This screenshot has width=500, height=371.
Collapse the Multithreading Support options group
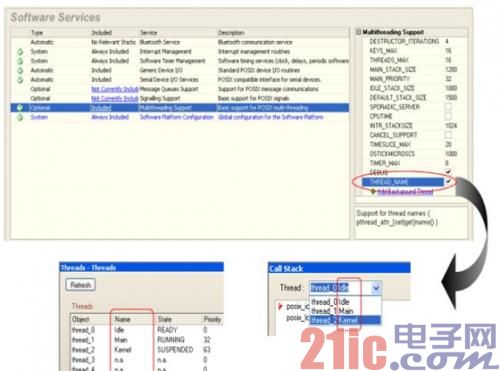[x=358, y=32]
